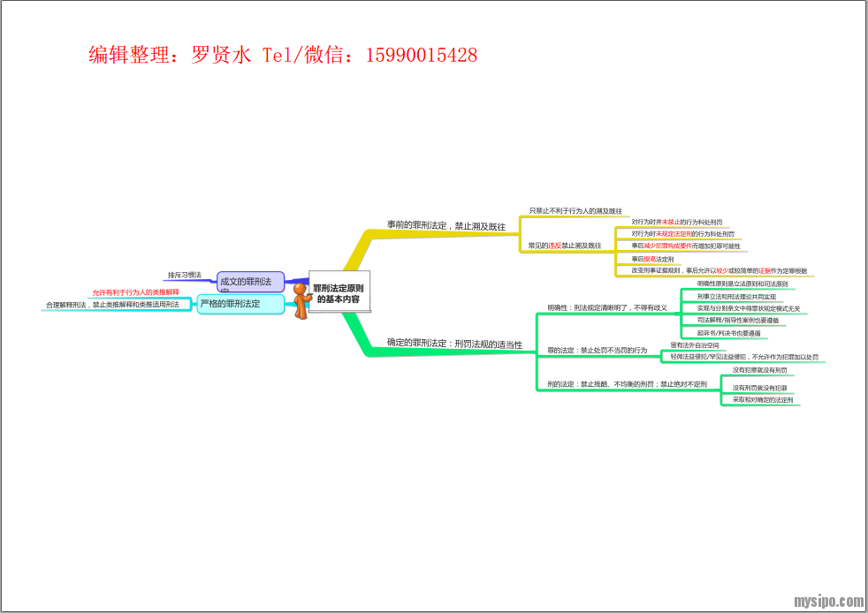Select the 采取相对确定的法定刑 leaf

[x=762, y=399]
